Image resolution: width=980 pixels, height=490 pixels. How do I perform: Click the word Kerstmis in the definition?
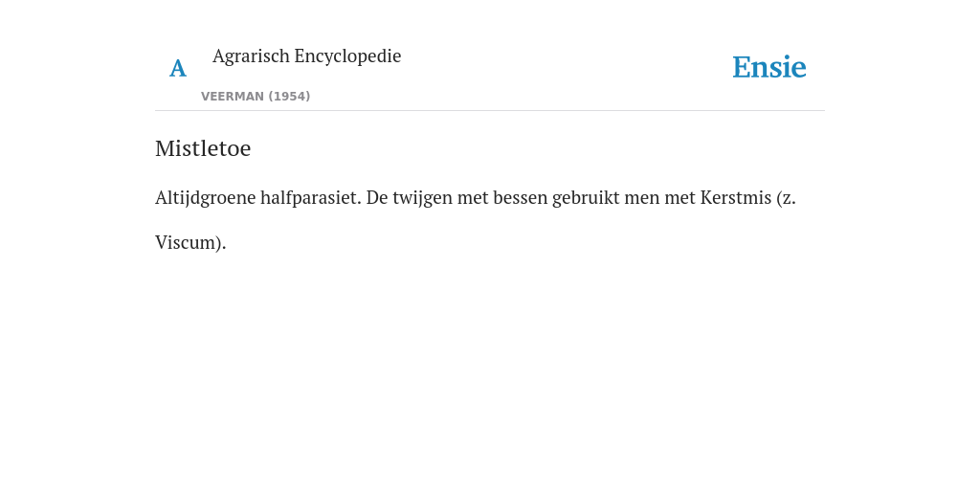[x=736, y=197]
